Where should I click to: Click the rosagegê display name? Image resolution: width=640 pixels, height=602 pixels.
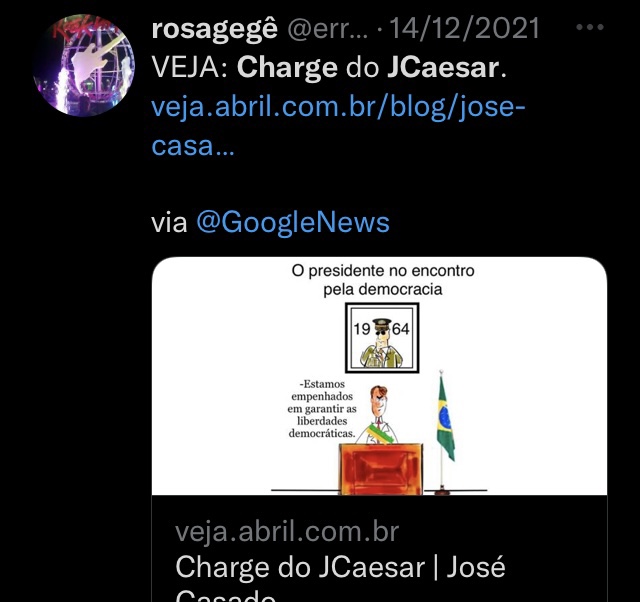215,30
